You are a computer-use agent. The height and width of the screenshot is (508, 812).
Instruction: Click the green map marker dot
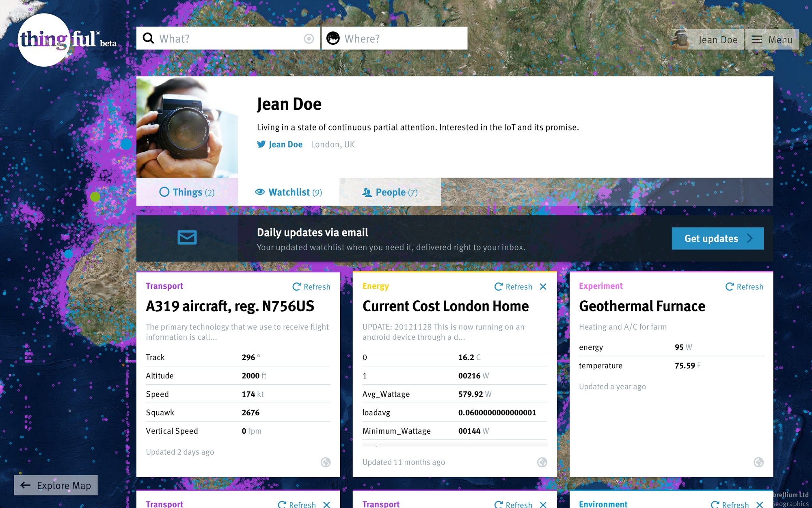tap(95, 197)
